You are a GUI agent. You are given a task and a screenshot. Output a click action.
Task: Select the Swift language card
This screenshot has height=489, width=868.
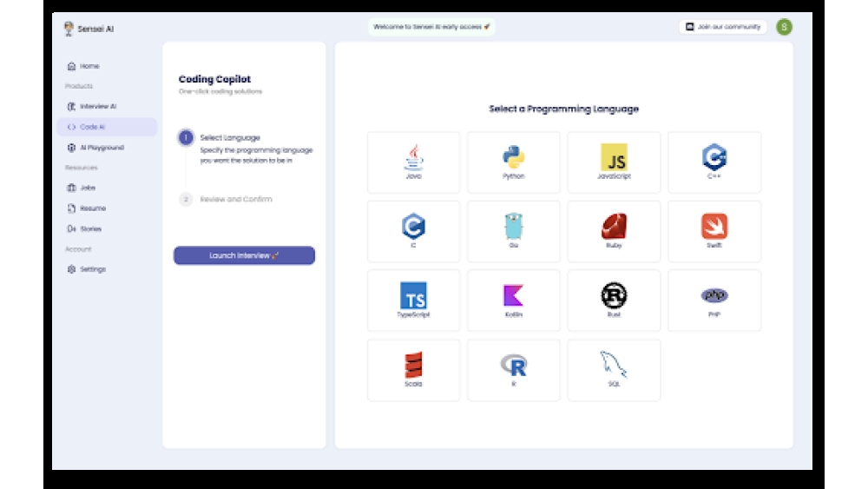tap(714, 232)
